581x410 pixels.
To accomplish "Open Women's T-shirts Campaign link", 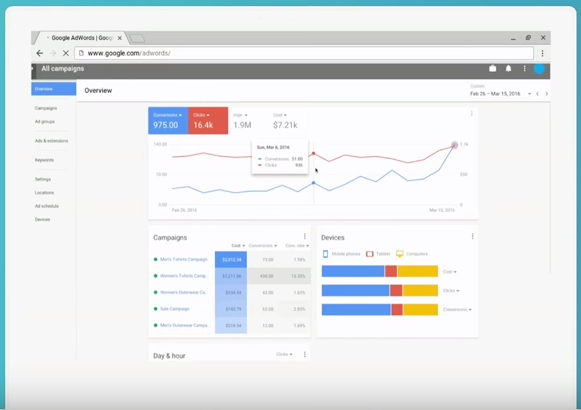I will [x=184, y=276].
